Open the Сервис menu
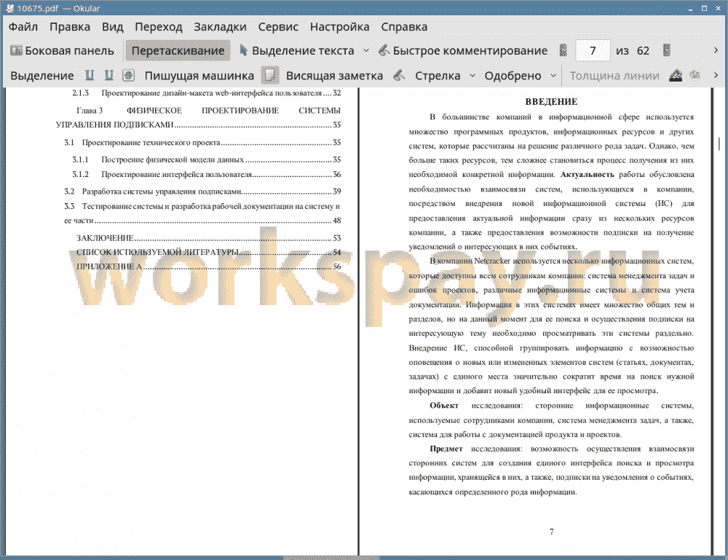The width and height of the screenshot is (728, 560). 278,27
